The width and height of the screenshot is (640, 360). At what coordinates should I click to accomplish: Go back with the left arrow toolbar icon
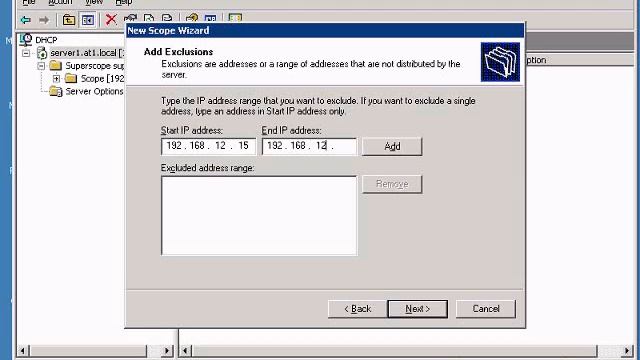[26, 20]
